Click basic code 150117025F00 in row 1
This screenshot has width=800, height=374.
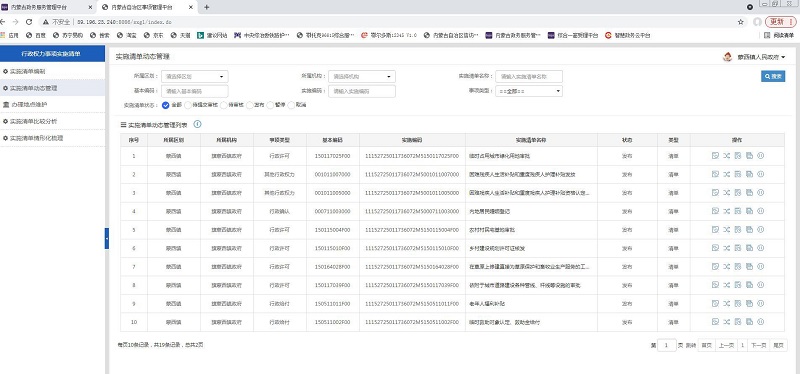click(333, 156)
